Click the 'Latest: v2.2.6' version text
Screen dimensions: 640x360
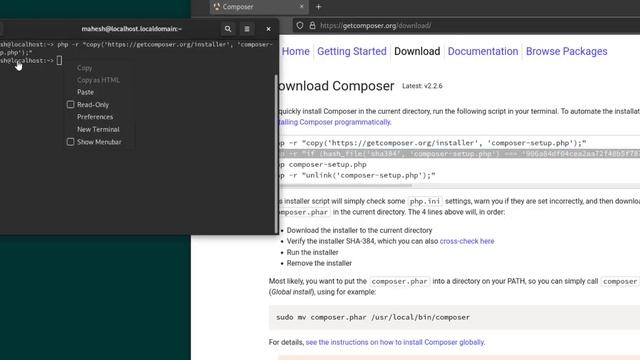click(x=422, y=86)
